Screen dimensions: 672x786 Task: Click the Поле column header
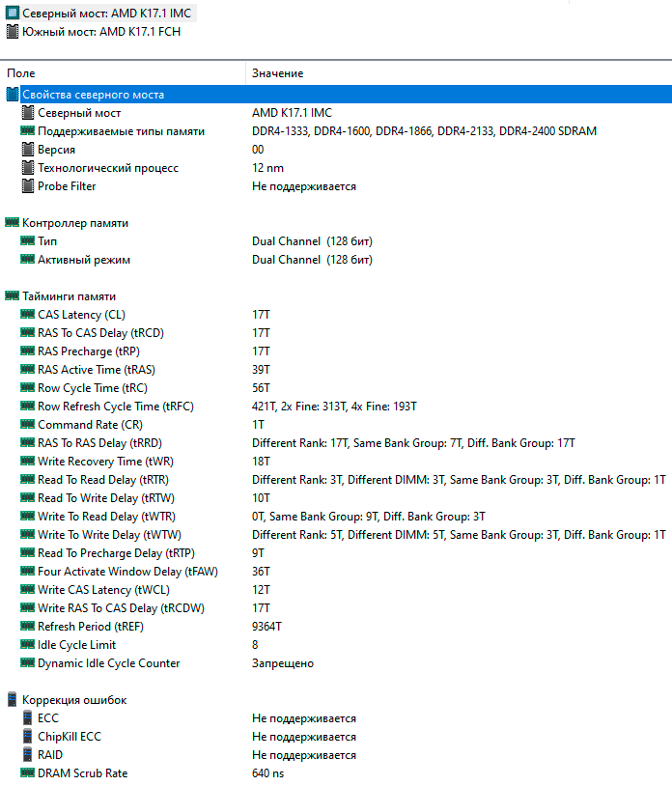point(21,73)
